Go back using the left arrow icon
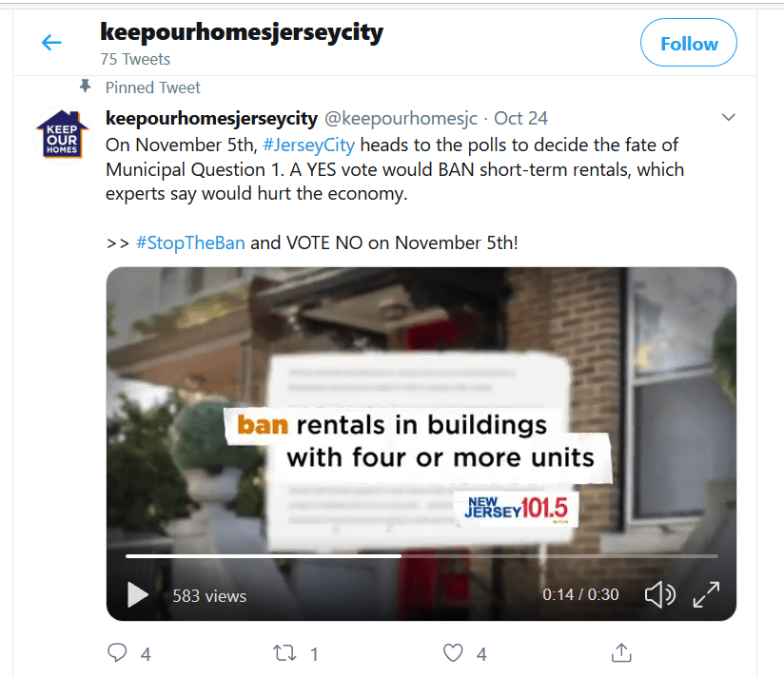Viewport: 784px width, 677px height. [51, 43]
